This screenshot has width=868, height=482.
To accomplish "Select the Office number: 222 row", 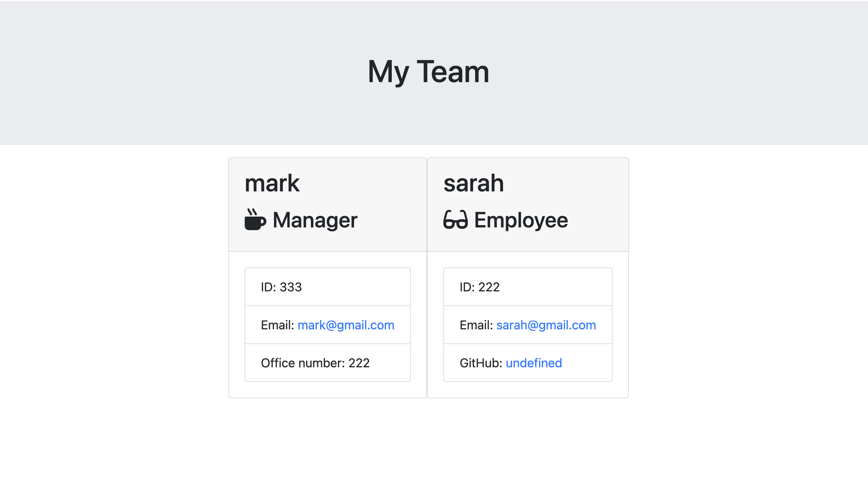I will click(x=327, y=363).
